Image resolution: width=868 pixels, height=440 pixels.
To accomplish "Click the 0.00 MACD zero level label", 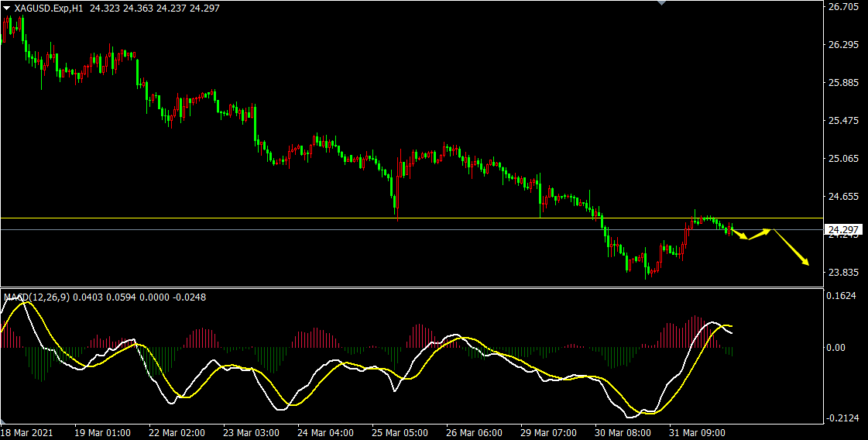I will pyautogui.click(x=838, y=348).
